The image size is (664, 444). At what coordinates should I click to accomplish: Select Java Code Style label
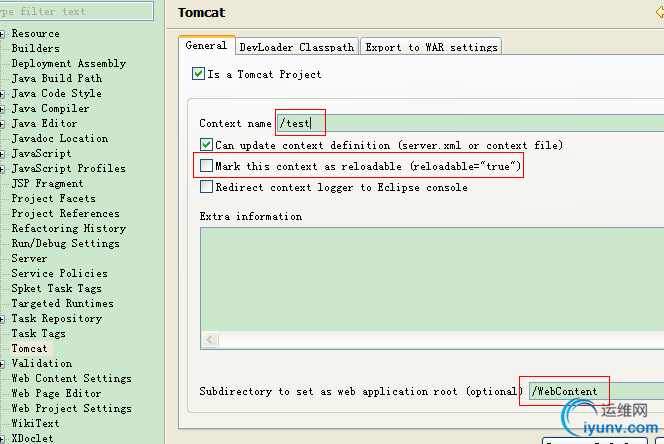[x=57, y=93]
